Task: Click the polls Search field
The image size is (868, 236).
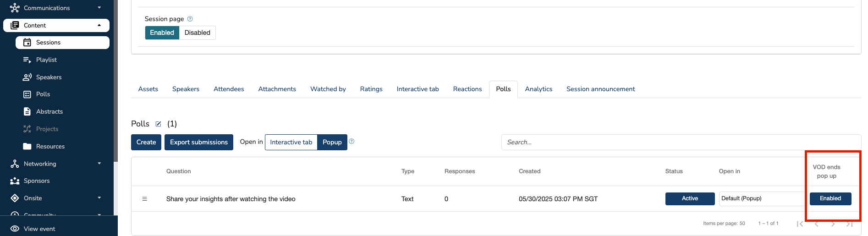Action: (678, 142)
